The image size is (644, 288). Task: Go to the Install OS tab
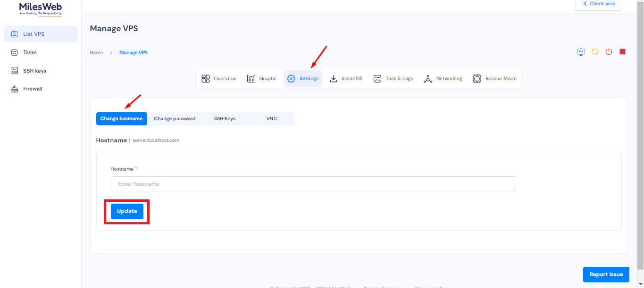[x=346, y=79]
